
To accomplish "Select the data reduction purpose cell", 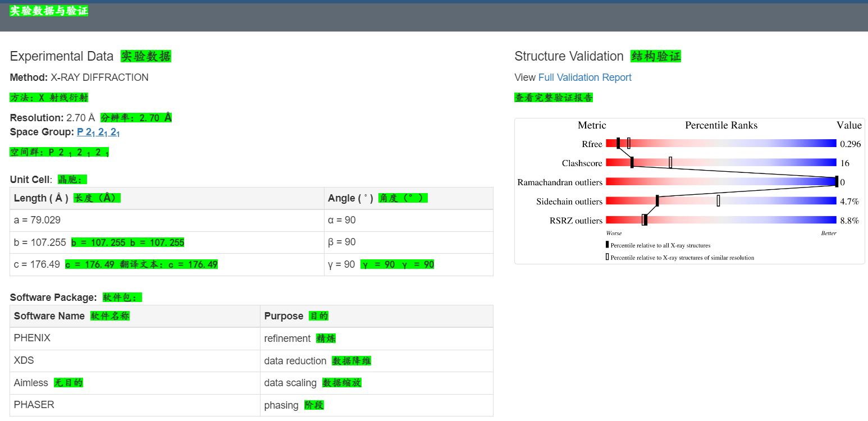I will point(376,361).
